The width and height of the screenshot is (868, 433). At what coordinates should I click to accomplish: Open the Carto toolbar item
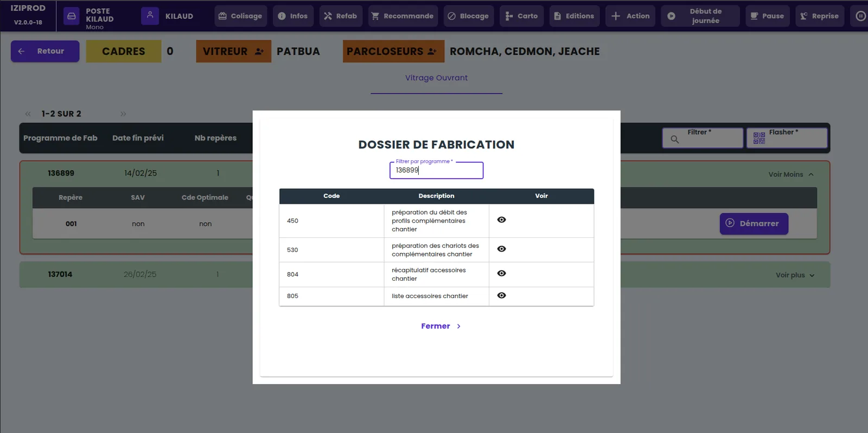coord(521,16)
